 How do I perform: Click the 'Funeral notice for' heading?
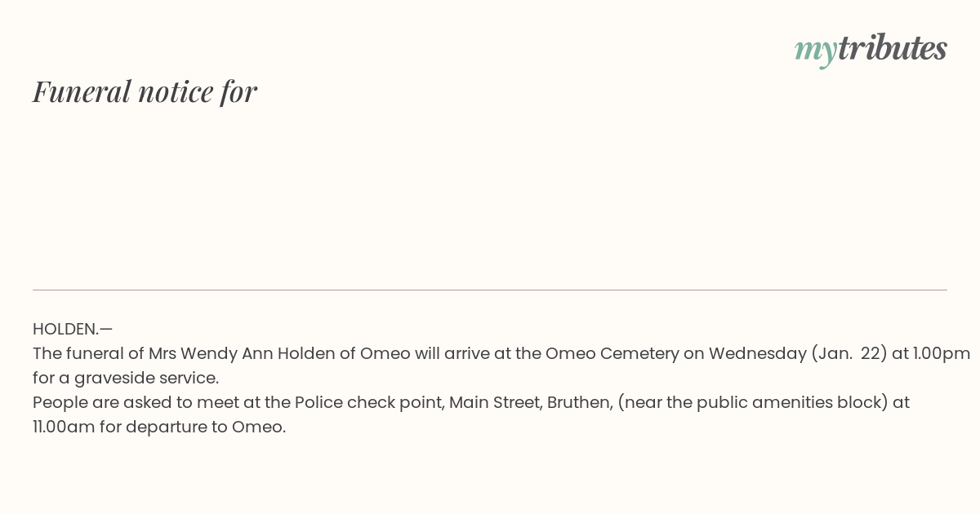click(145, 91)
